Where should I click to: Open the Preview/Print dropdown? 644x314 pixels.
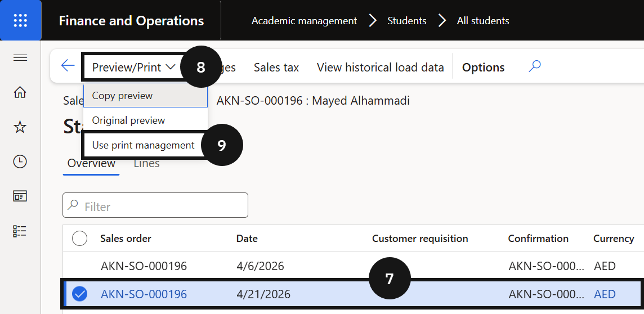point(133,68)
